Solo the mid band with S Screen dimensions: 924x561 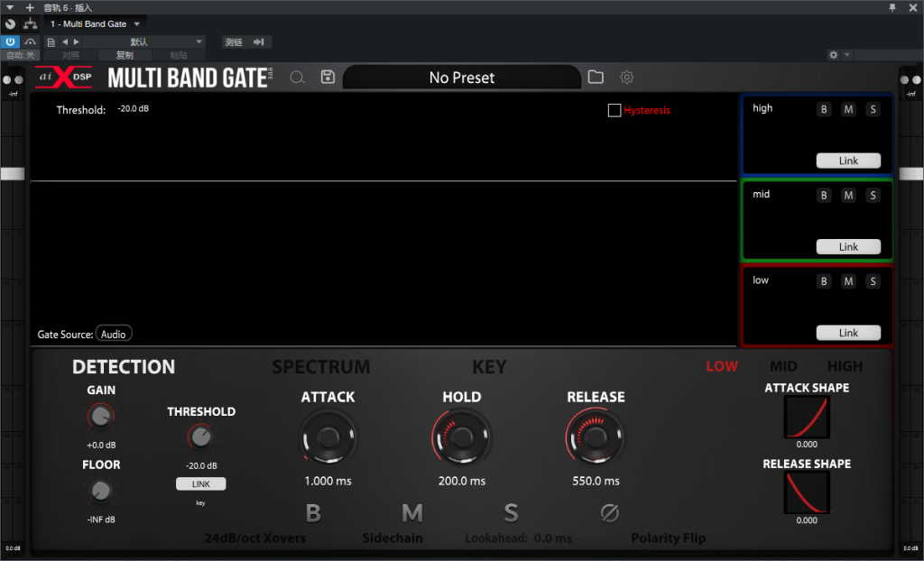873,195
